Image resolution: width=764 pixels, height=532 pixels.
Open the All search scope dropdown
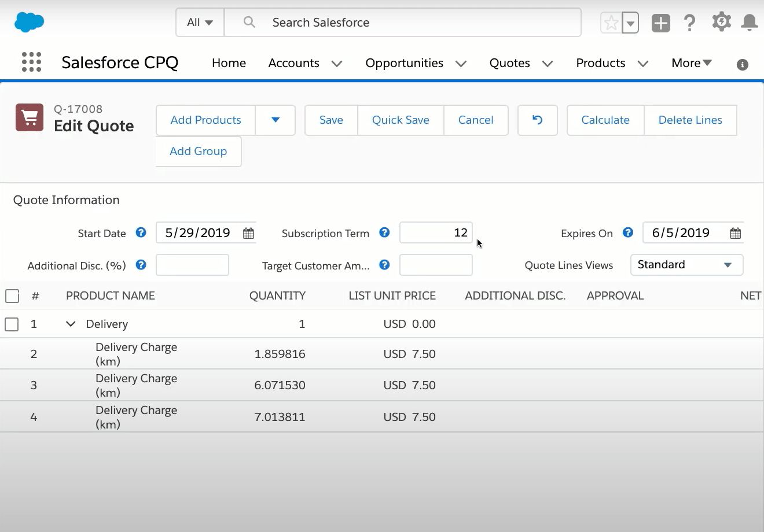[x=200, y=23]
